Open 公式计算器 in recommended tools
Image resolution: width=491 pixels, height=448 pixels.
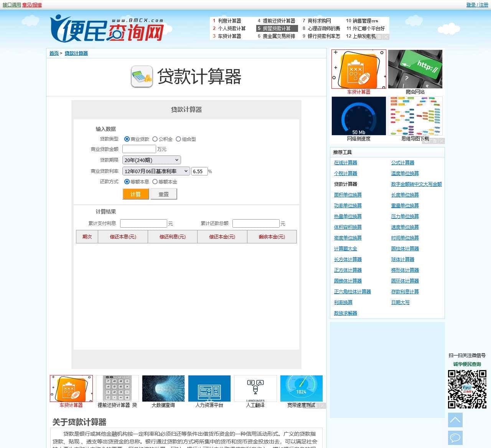(403, 163)
